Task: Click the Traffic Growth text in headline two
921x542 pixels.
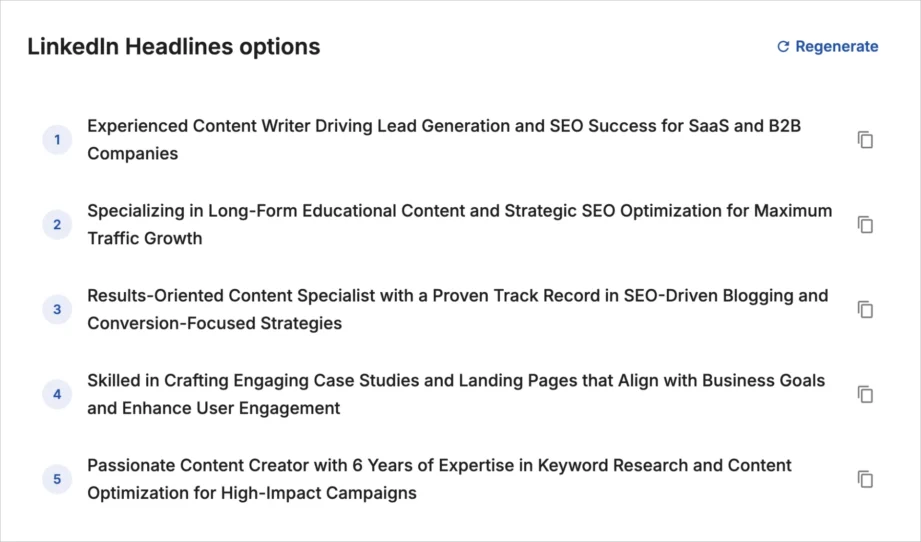Action: 144,239
